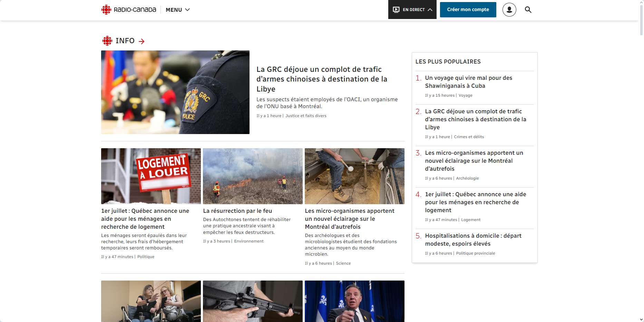This screenshot has width=644, height=322.
Task: Open the archaeological dig photo
Action: tap(354, 176)
